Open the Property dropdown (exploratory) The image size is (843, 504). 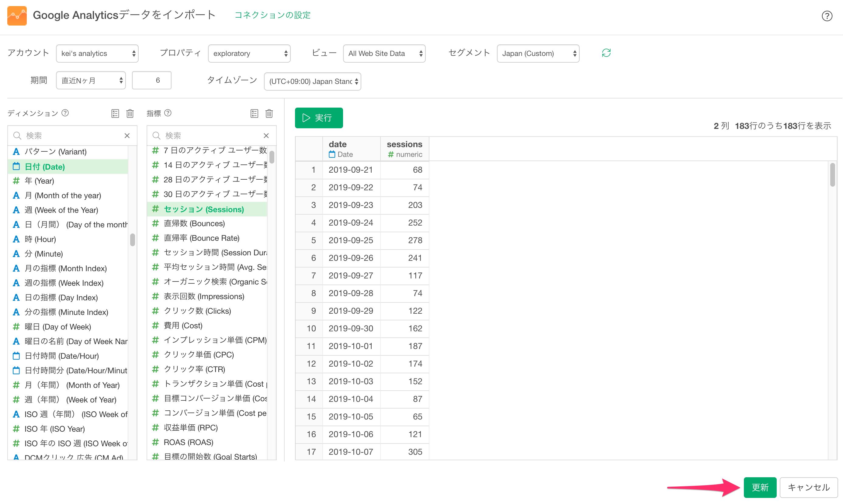pos(249,53)
